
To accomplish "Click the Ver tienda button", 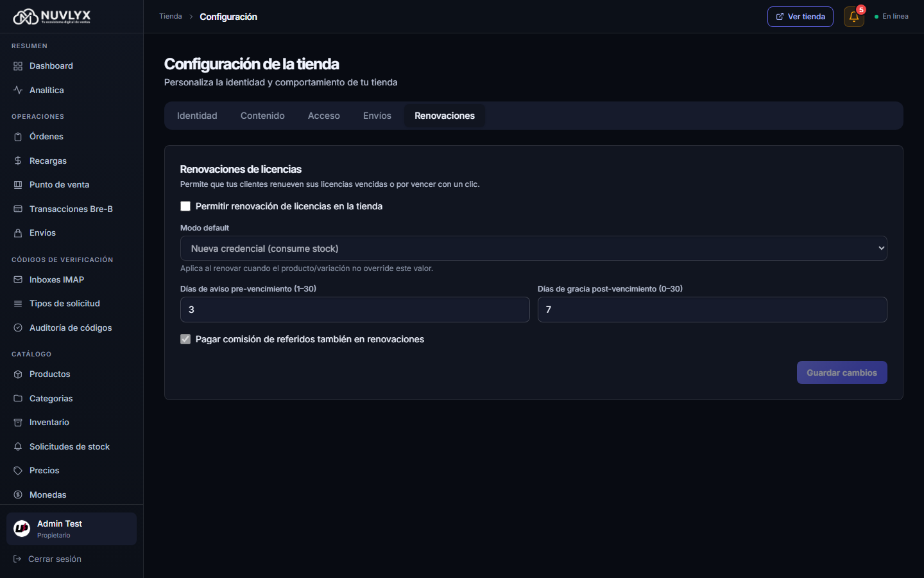I will (800, 17).
